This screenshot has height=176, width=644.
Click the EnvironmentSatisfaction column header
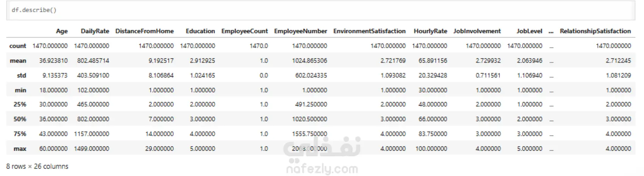click(x=369, y=31)
